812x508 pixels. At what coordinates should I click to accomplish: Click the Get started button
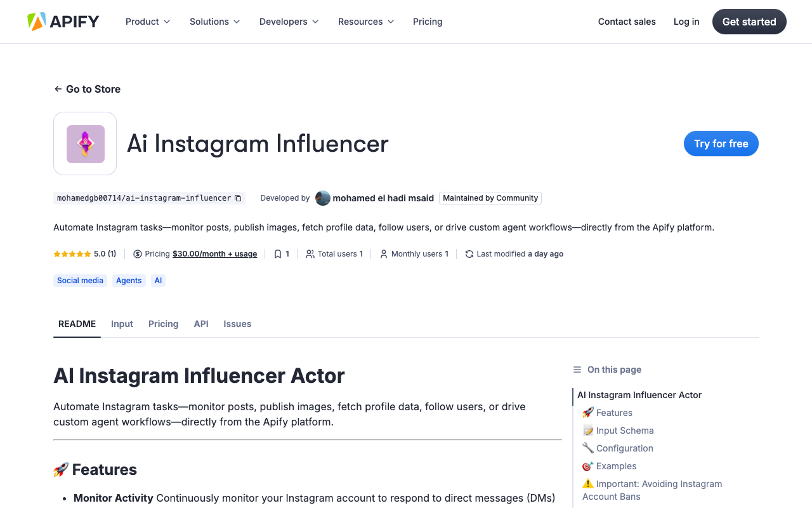click(x=749, y=22)
